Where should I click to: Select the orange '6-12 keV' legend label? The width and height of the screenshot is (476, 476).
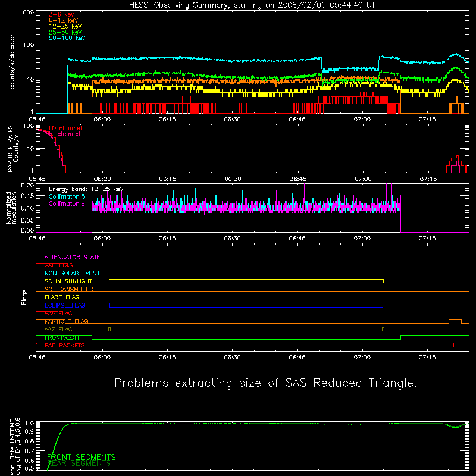pyautogui.click(x=64, y=20)
